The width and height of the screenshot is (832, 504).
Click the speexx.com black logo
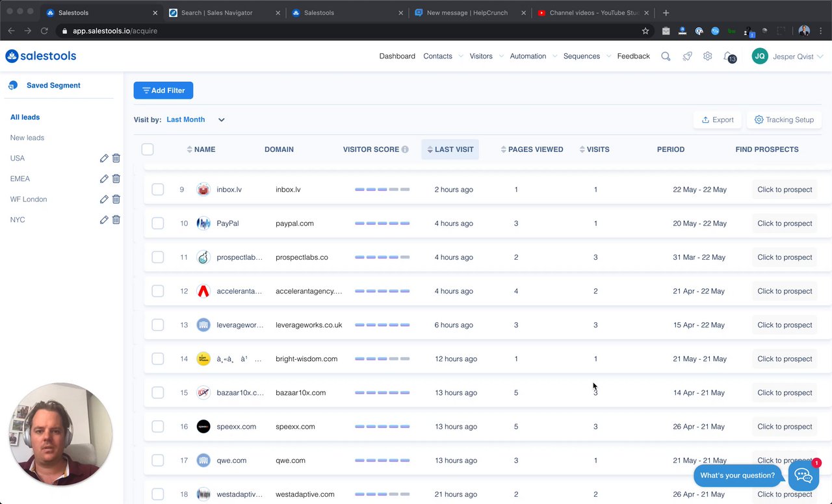[x=203, y=427]
